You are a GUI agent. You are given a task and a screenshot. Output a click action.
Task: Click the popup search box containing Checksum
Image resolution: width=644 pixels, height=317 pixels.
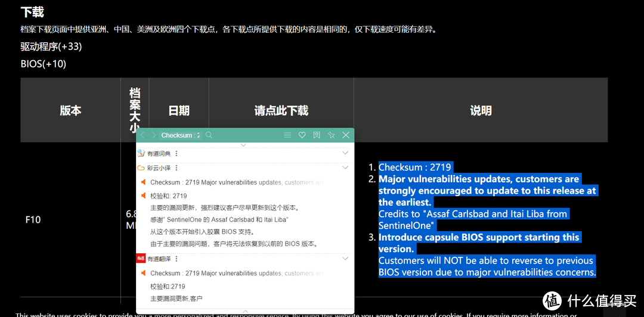pyautogui.click(x=180, y=135)
